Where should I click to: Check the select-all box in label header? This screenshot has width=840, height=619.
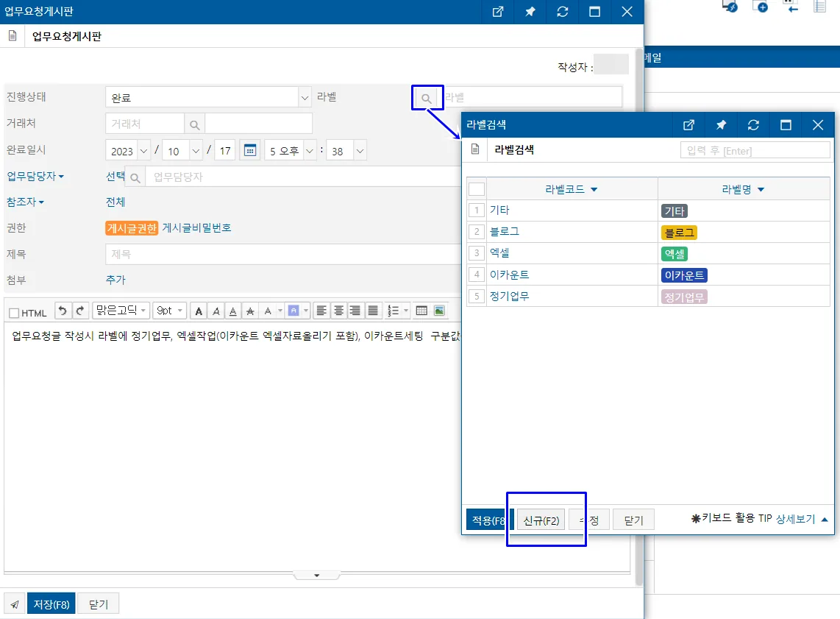coord(476,189)
